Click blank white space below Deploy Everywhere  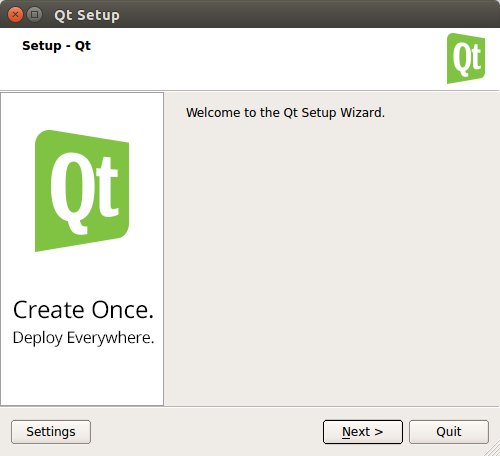coord(82,377)
